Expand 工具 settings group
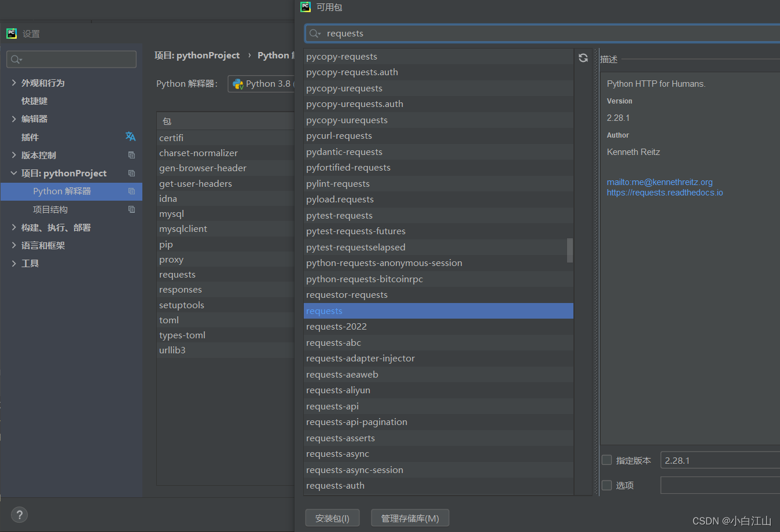The image size is (780, 532). point(14,263)
